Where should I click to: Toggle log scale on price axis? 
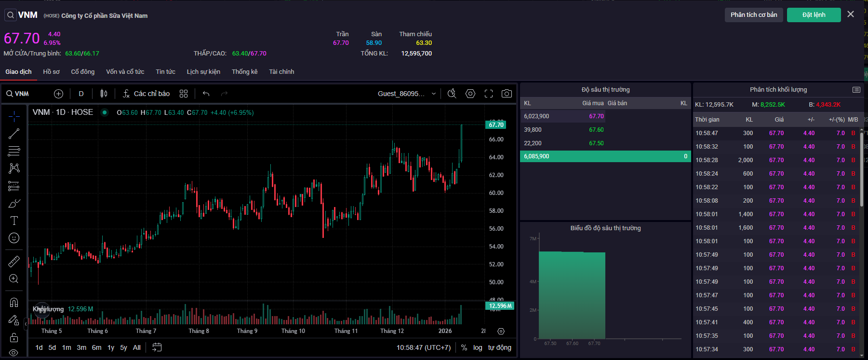point(477,347)
